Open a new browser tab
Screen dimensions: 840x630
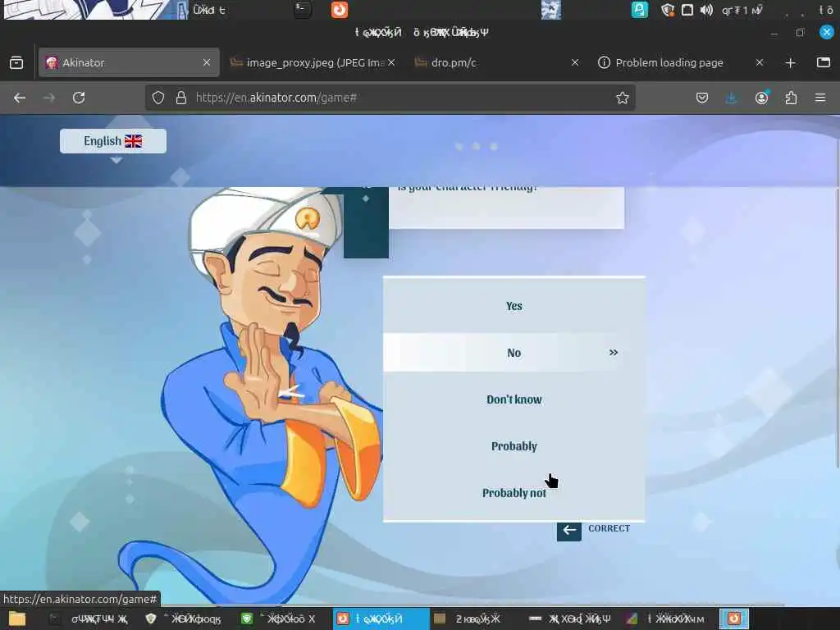tap(790, 62)
